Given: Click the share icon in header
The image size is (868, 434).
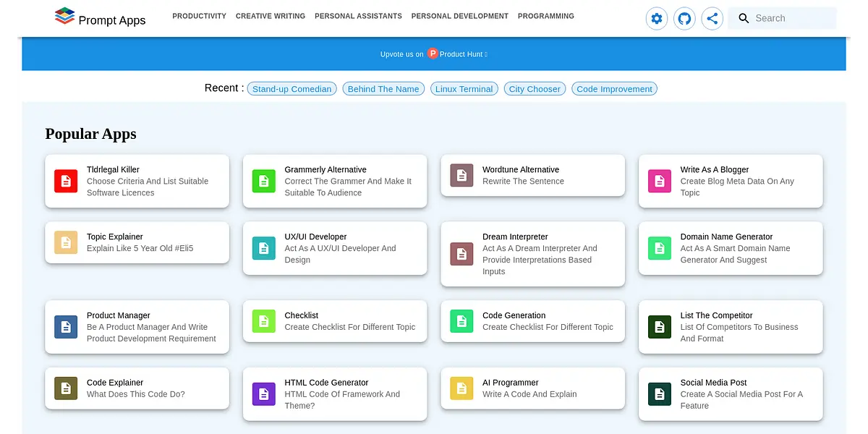Looking at the screenshot, I should tap(712, 19).
